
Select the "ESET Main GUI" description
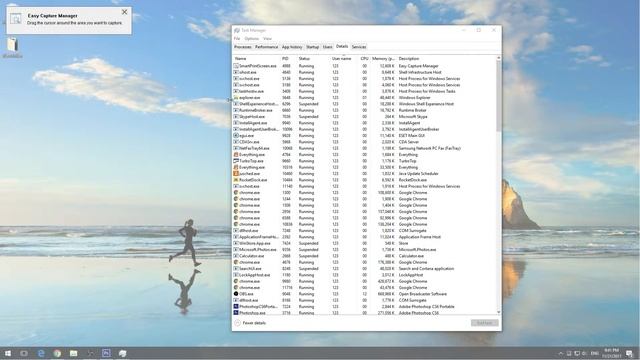[x=411, y=136]
